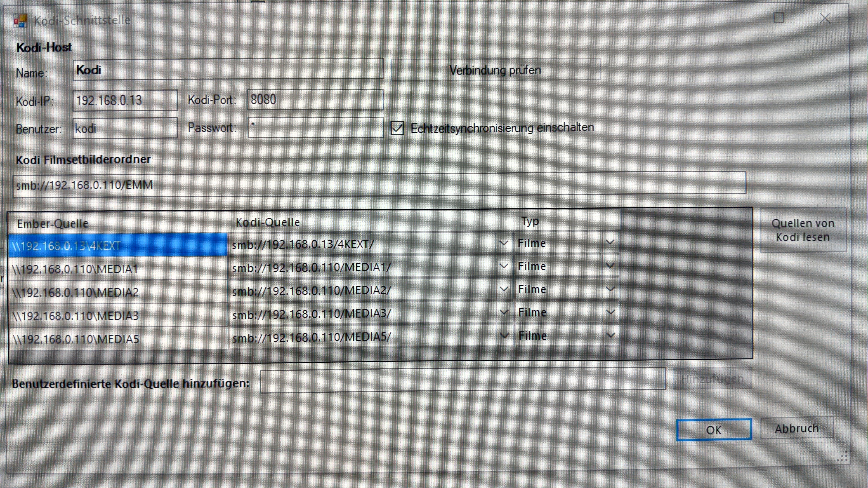The height and width of the screenshot is (488, 868).
Task: Click the Benutzerdefinierte Kodi-Quelle input field
Action: [463, 380]
